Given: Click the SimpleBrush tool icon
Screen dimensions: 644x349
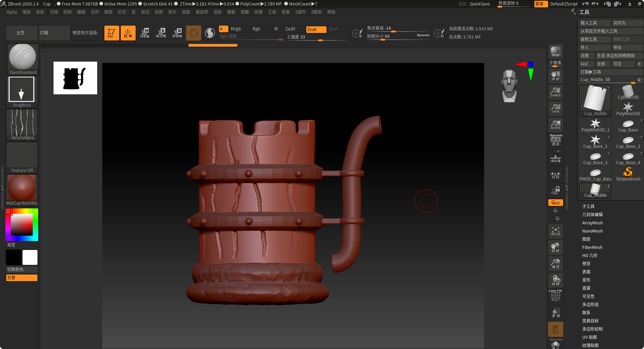Looking at the screenshot, I should click(628, 173).
